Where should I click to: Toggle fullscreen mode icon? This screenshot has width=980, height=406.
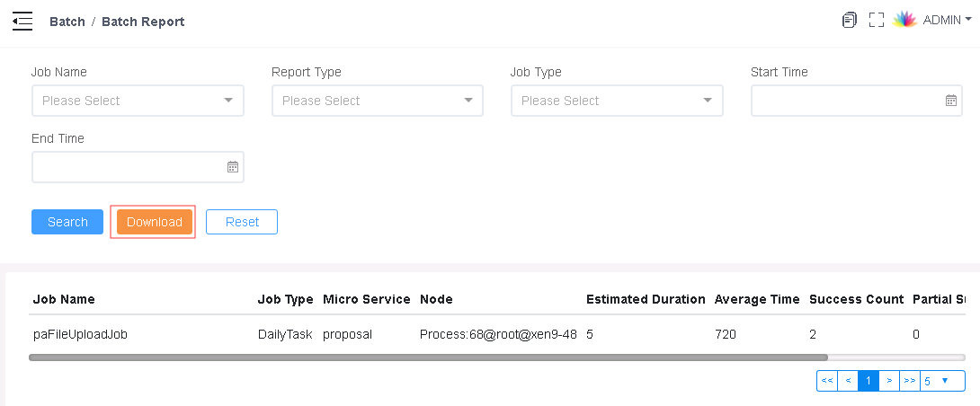[877, 20]
